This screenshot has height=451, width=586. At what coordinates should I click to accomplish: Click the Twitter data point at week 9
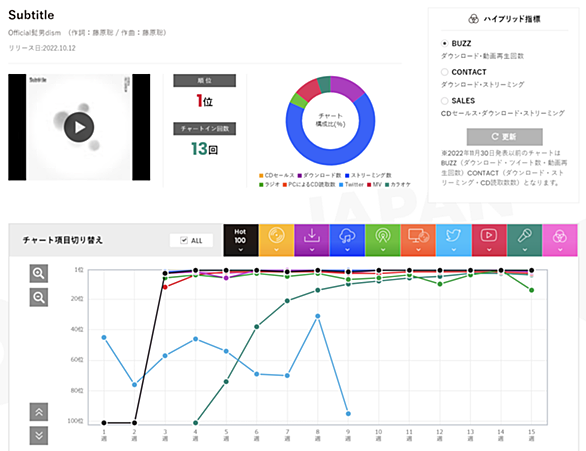coord(348,414)
